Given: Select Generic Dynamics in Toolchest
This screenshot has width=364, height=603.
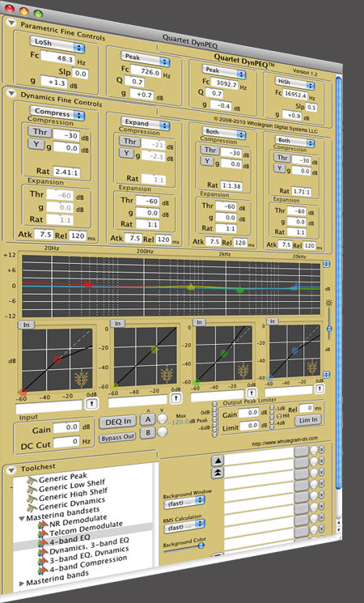Looking at the screenshot, I should point(71,503).
